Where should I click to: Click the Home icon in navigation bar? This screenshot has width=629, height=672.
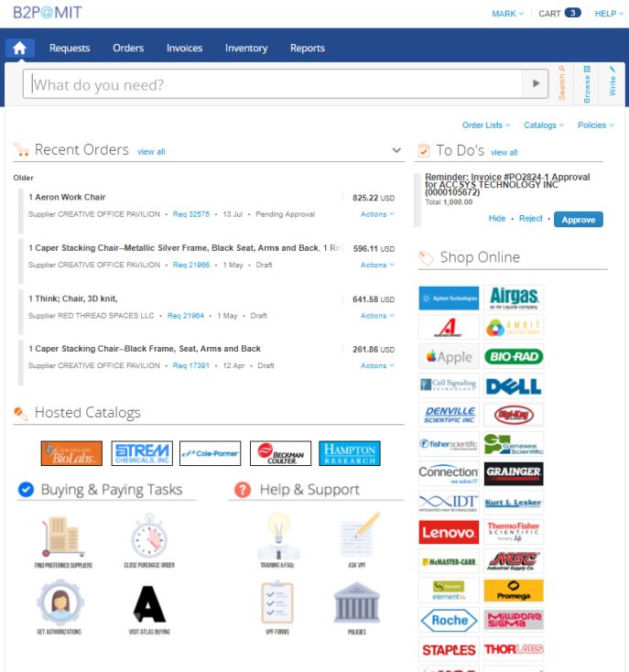(20, 48)
